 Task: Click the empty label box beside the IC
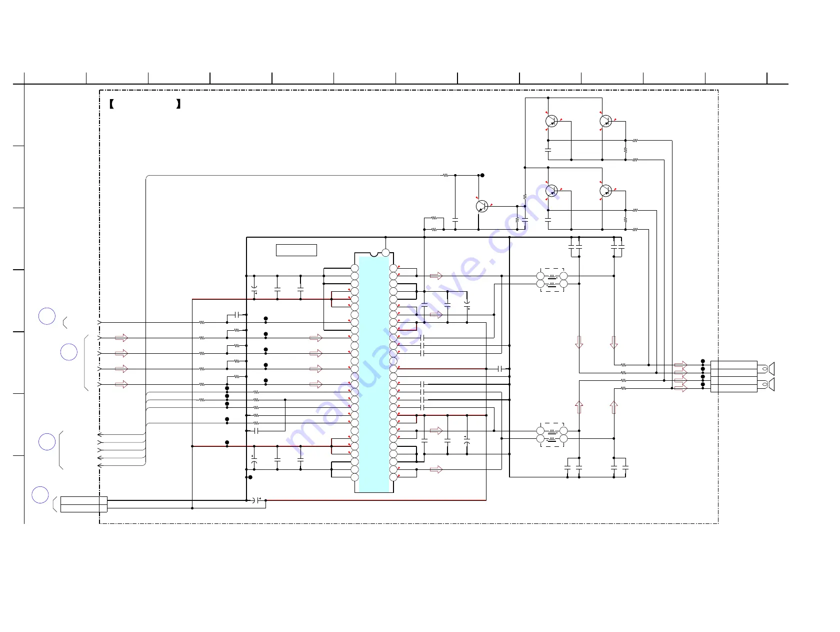[x=296, y=250]
